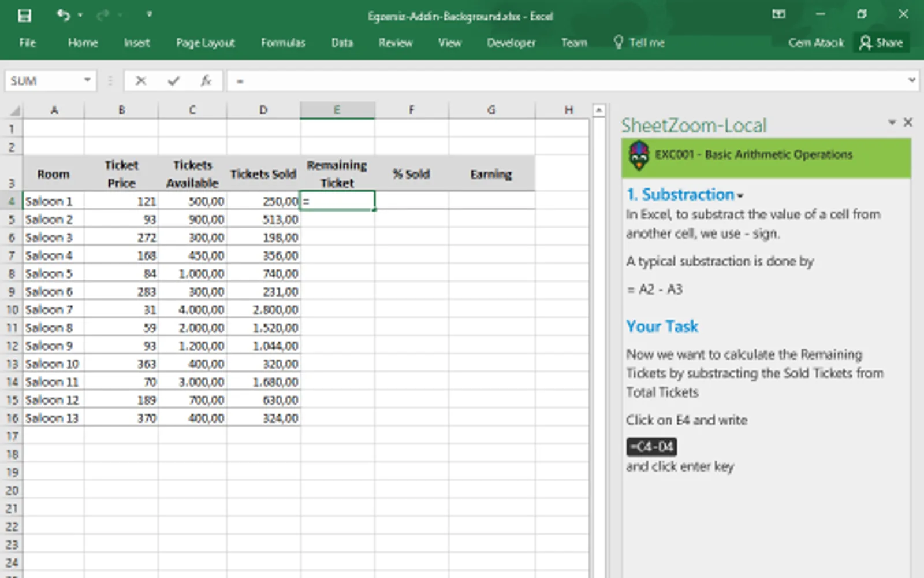The width and height of the screenshot is (924, 578).
Task: Click the cell with value 250,00
Action: [x=263, y=201]
